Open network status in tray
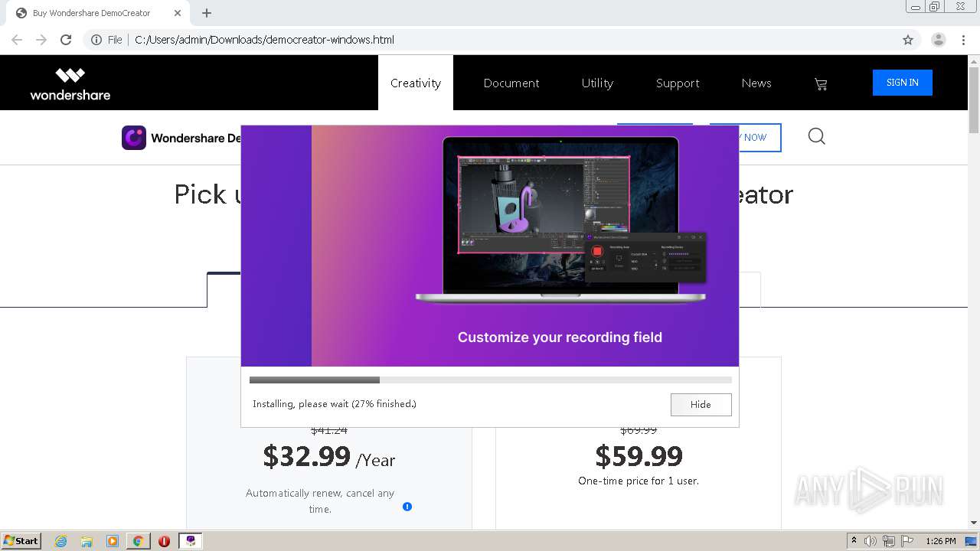Screen dimensions: 980x551 tap(889, 541)
